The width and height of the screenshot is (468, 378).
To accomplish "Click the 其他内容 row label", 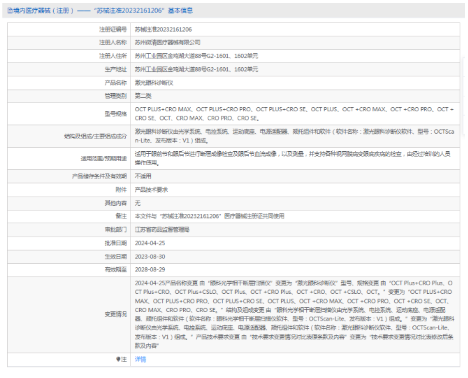I will click(x=116, y=203).
